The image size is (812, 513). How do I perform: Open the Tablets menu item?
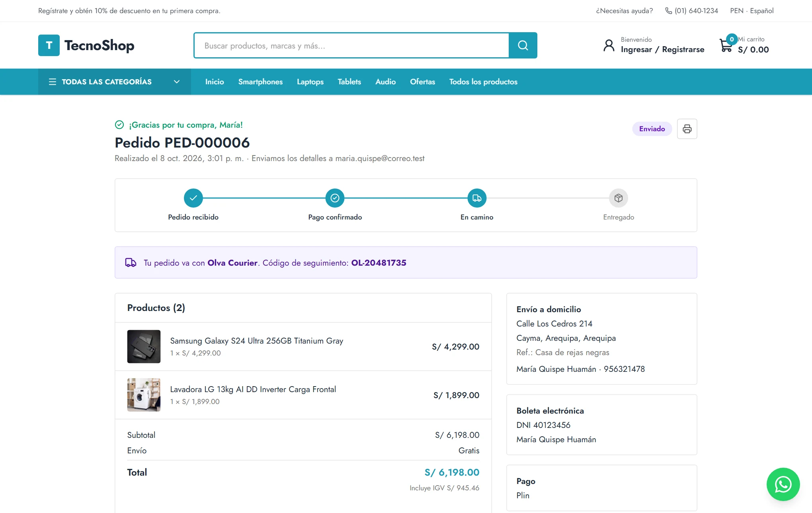pyautogui.click(x=349, y=82)
